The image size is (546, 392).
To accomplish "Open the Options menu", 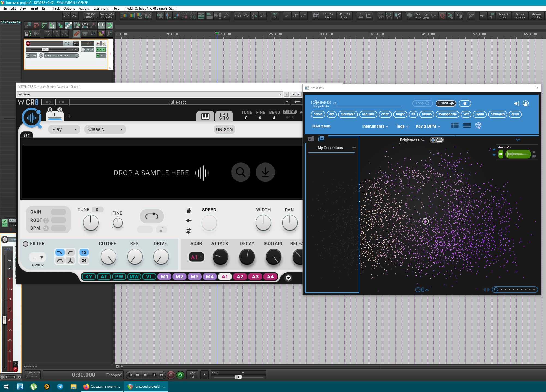I will (69, 8).
